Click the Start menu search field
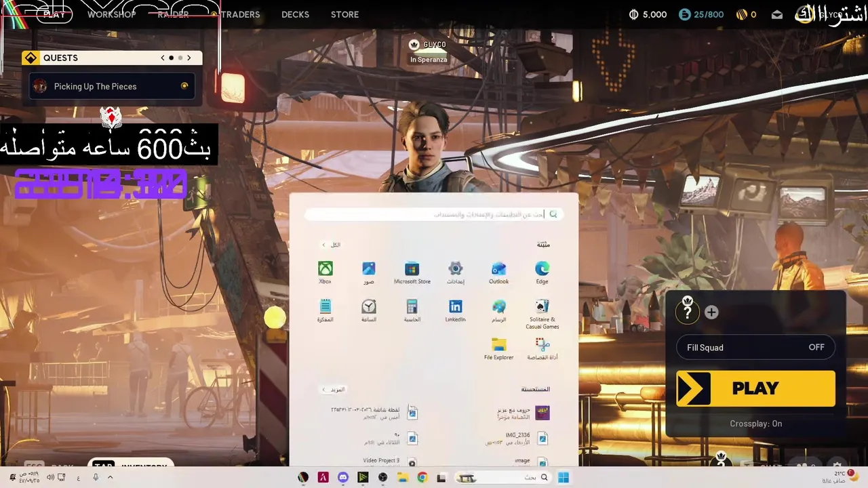868x488 pixels. (433, 214)
